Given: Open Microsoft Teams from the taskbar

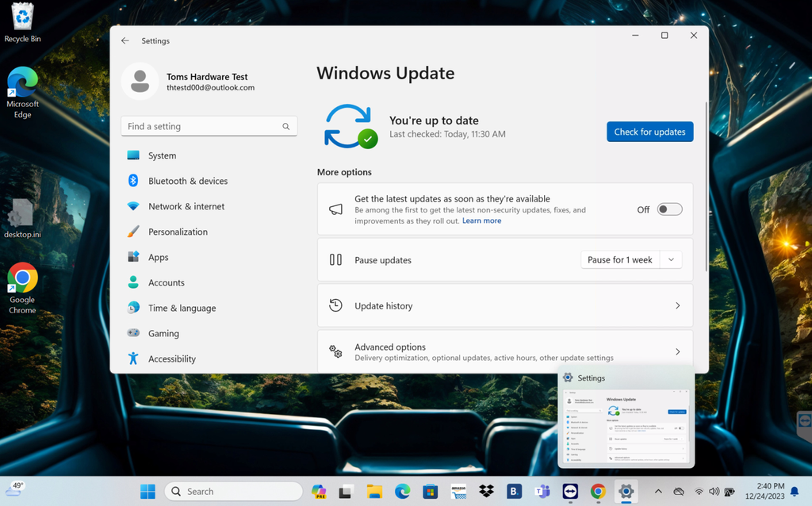Looking at the screenshot, I should tap(542, 491).
